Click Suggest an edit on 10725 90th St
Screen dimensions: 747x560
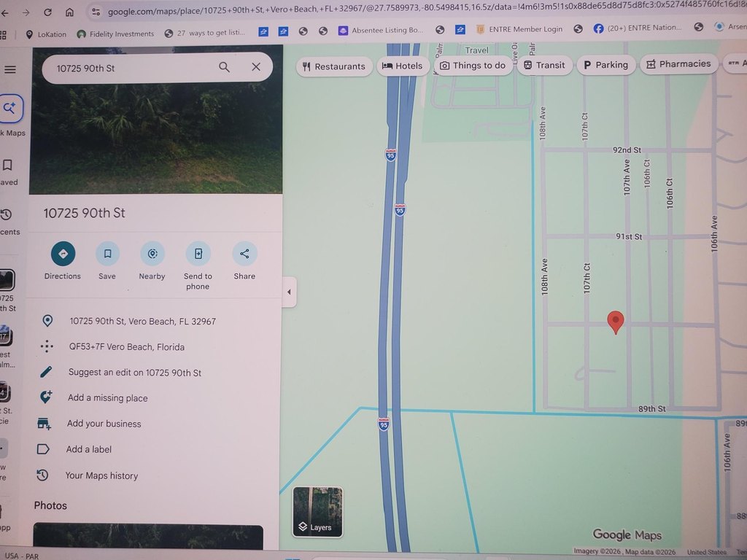(x=135, y=373)
